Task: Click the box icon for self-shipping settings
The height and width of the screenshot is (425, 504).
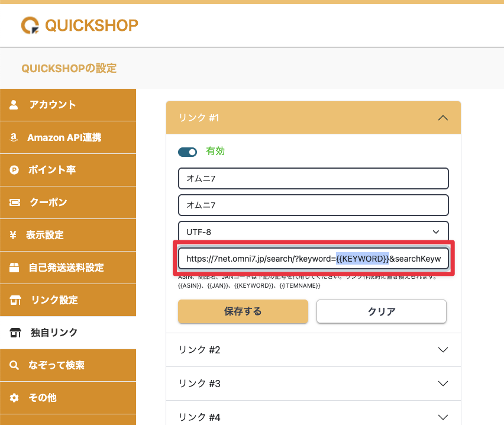Action: tap(14, 268)
